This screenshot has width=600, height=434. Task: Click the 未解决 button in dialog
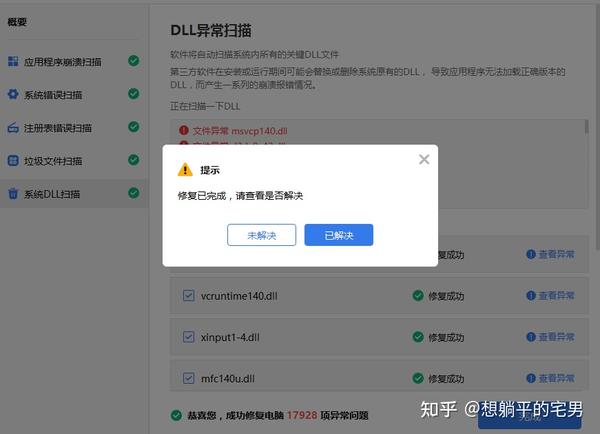[x=261, y=235]
